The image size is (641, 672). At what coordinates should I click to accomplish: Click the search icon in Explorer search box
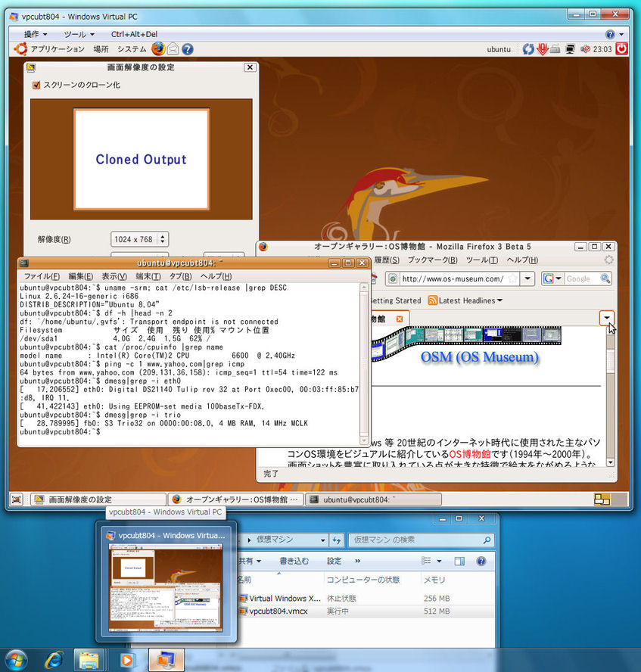pos(487,540)
